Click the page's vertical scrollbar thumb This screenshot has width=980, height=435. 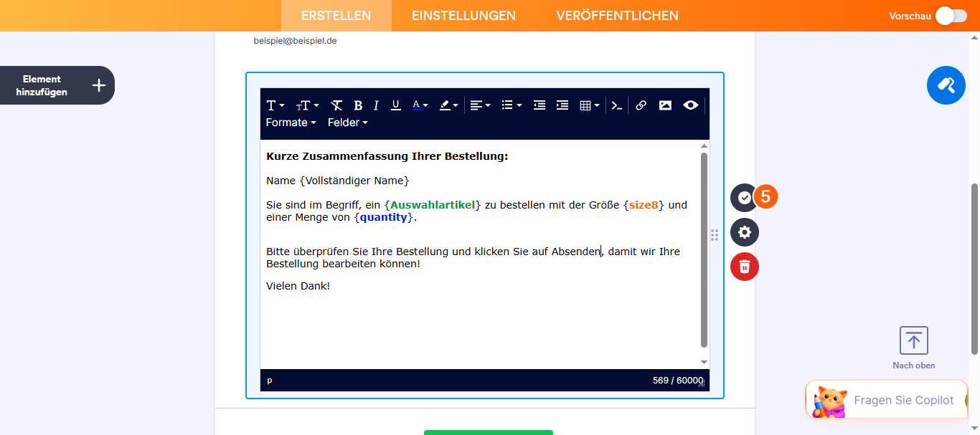(x=974, y=268)
